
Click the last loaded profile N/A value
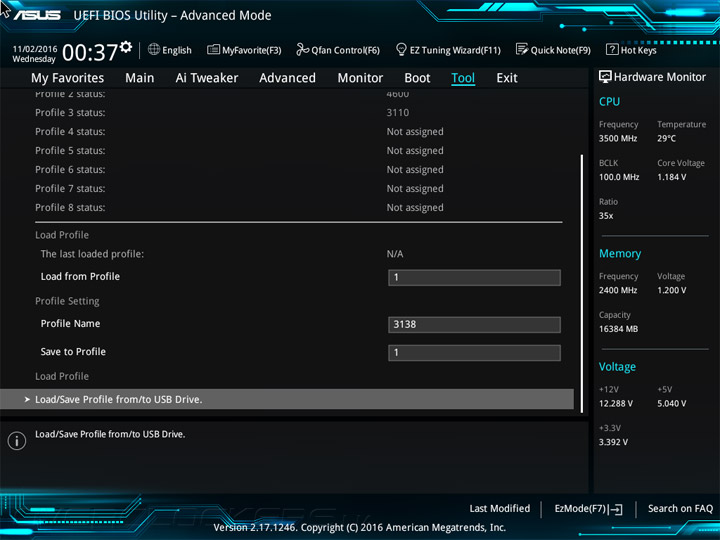click(x=395, y=254)
